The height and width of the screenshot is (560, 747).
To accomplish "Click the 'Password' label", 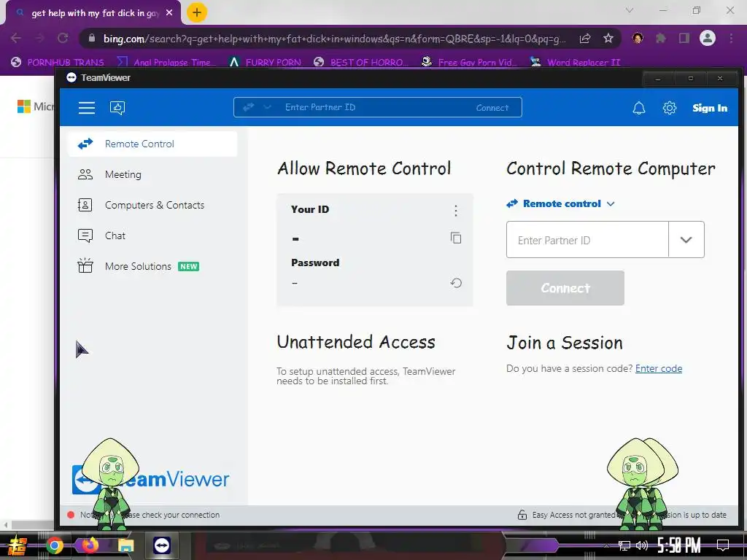I will (x=315, y=262).
